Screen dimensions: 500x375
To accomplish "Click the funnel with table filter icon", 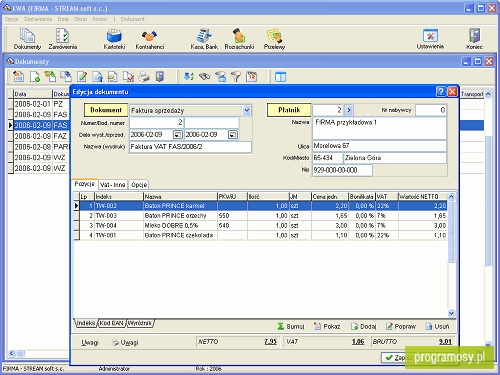I will (x=220, y=77).
